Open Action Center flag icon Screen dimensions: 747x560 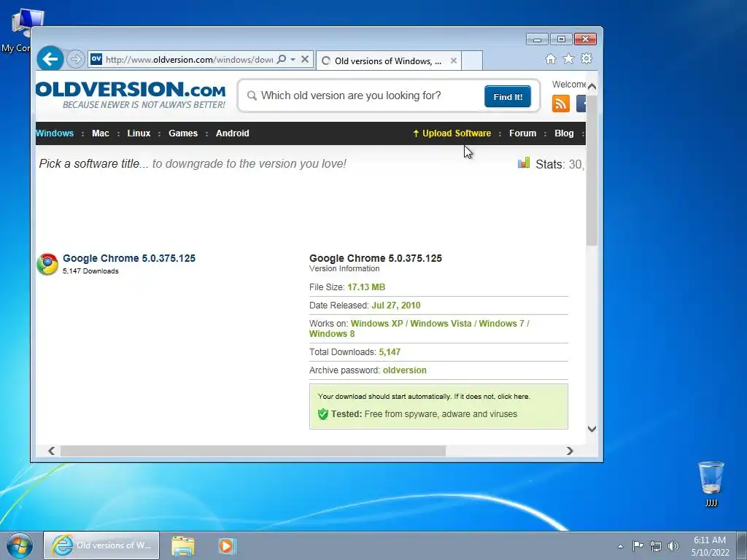[638, 545]
